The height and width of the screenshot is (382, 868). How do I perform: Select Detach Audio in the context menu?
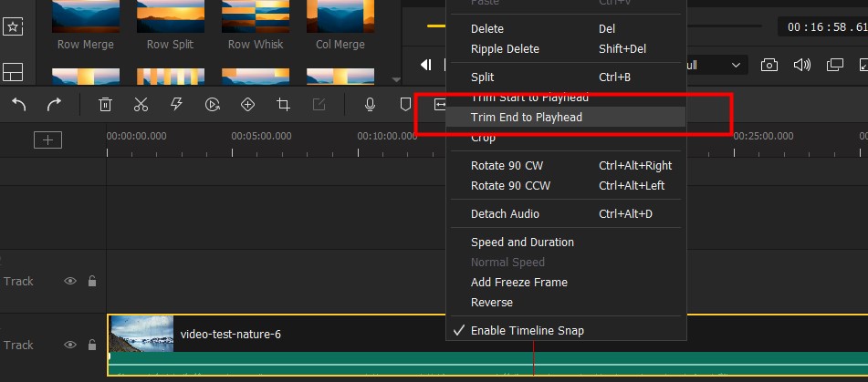505,214
